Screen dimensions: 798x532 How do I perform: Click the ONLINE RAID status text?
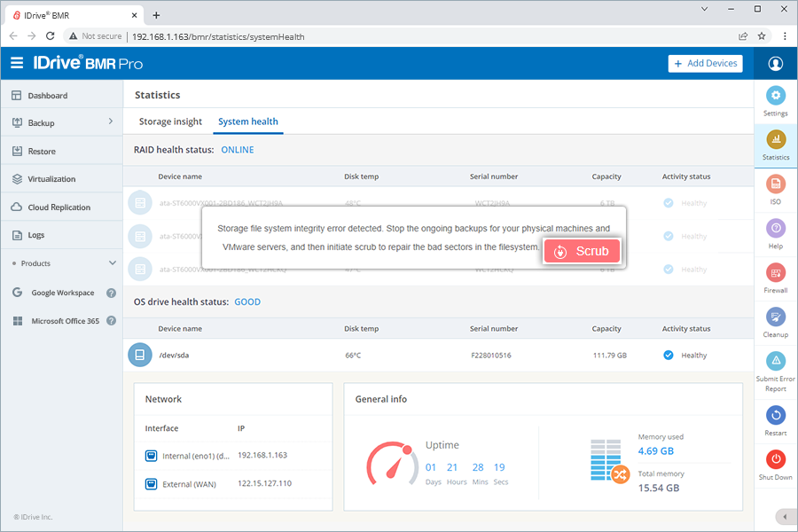[237, 150]
